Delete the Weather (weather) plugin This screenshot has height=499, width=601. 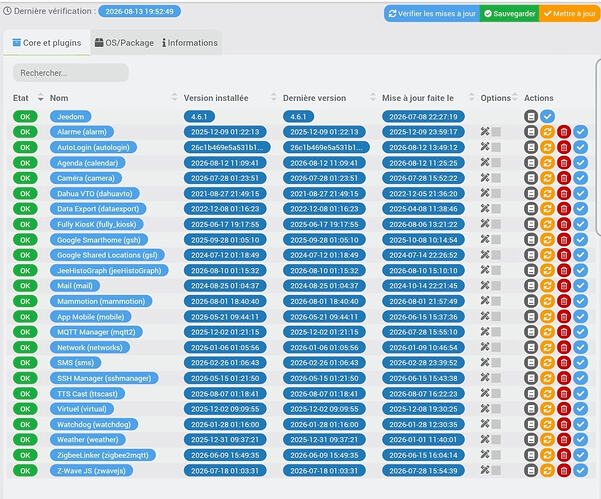click(564, 440)
